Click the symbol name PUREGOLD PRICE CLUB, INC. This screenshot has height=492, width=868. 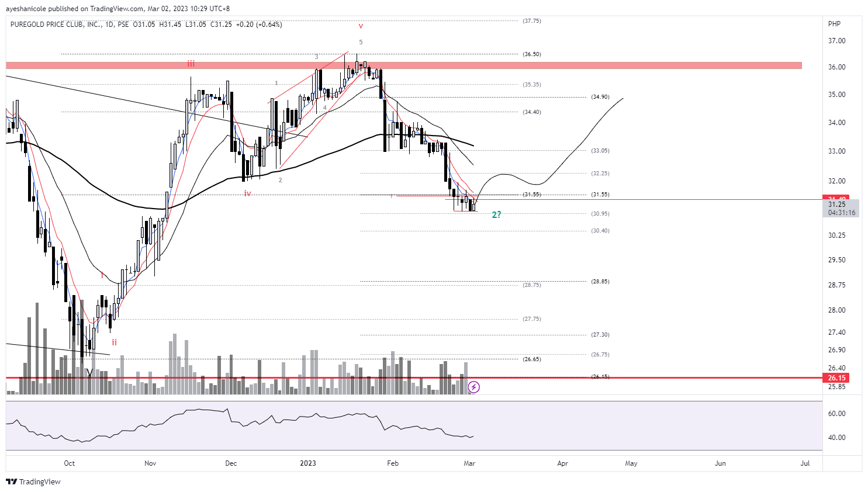pyautogui.click(x=56, y=25)
